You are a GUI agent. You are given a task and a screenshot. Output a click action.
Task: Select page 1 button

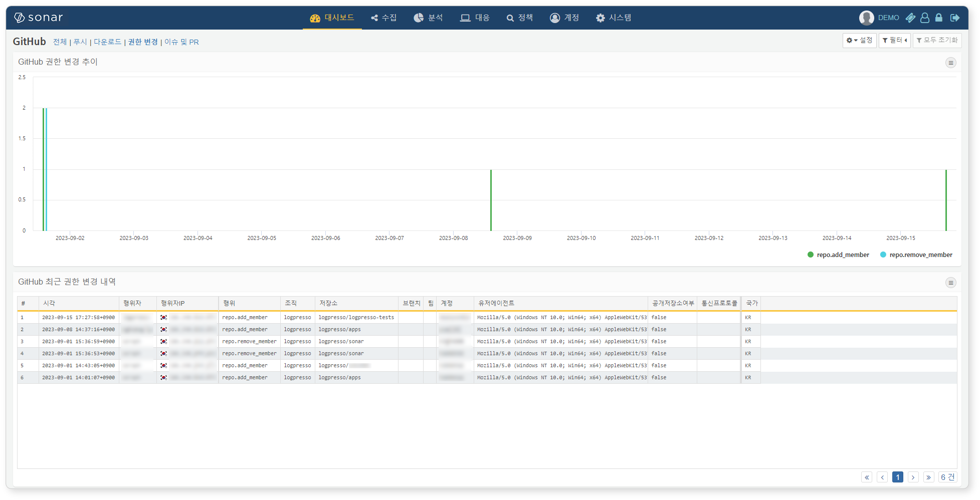pos(898,477)
